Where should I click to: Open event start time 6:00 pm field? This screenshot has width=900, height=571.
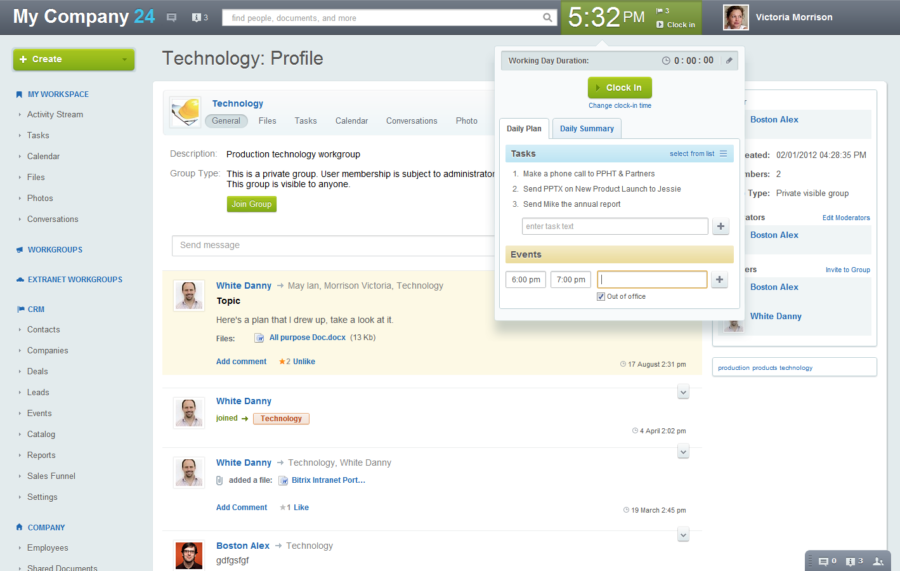pyautogui.click(x=526, y=279)
